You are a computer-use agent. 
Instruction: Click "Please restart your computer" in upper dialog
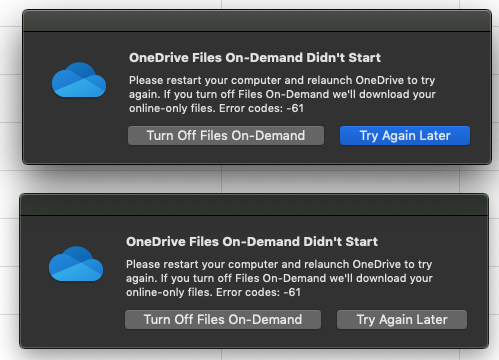(204, 80)
